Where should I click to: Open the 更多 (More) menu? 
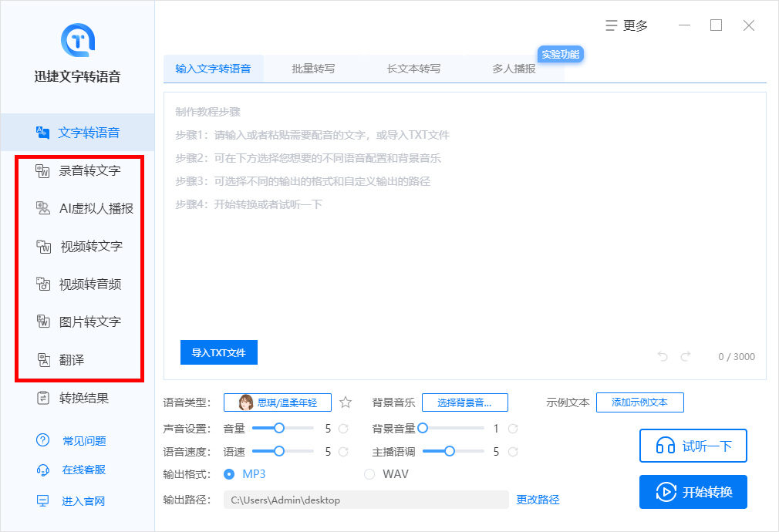click(x=626, y=25)
